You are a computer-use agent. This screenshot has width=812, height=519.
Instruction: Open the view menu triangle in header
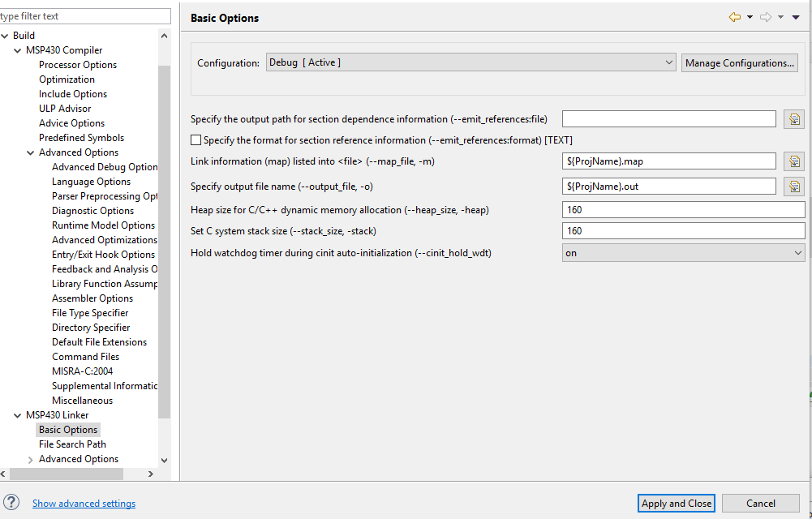tap(796, 18)
